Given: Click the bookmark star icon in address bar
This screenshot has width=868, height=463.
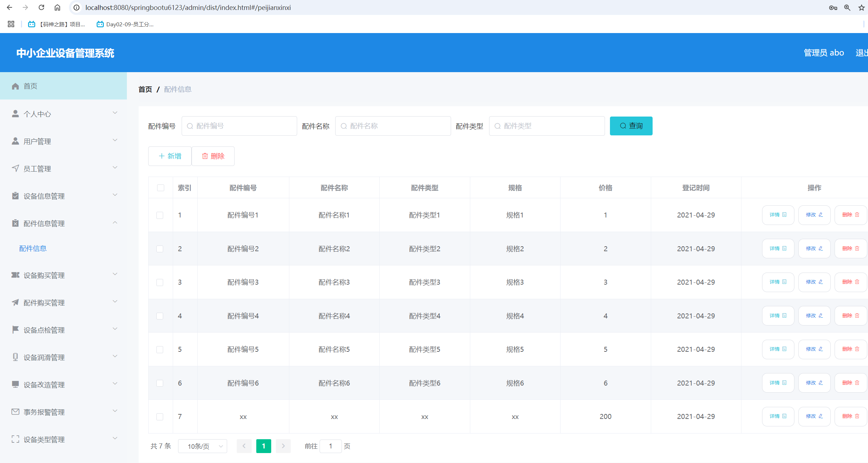Looking at the screenshot, I should [x=861, y=7].
